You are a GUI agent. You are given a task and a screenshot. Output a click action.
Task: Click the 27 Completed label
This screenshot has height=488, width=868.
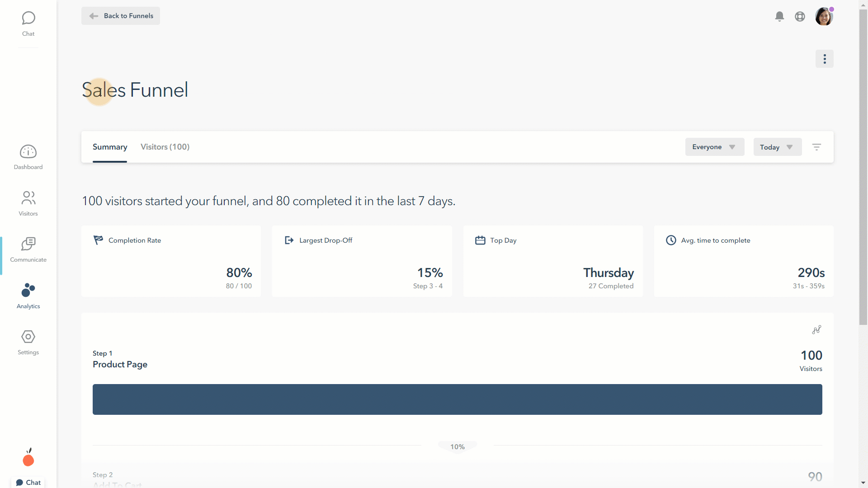pos(611,286)
